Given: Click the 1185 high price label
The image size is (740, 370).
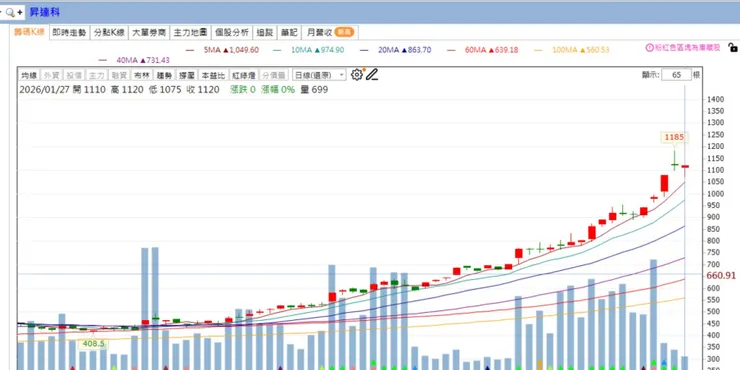Looking at the screenshot, I should click(674, 137).
